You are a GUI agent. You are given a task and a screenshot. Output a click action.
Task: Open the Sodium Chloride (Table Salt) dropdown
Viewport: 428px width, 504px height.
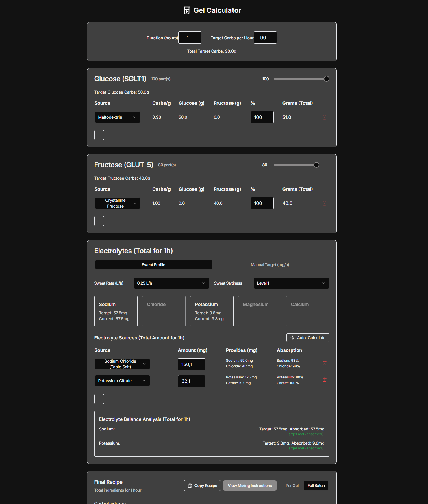122,364
